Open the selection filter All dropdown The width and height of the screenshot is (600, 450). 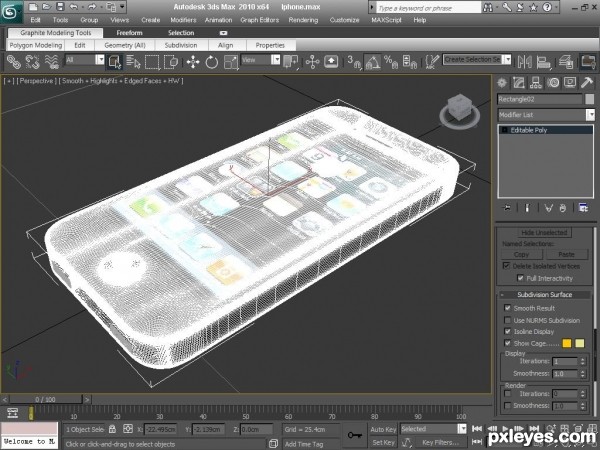coord(100,60)
